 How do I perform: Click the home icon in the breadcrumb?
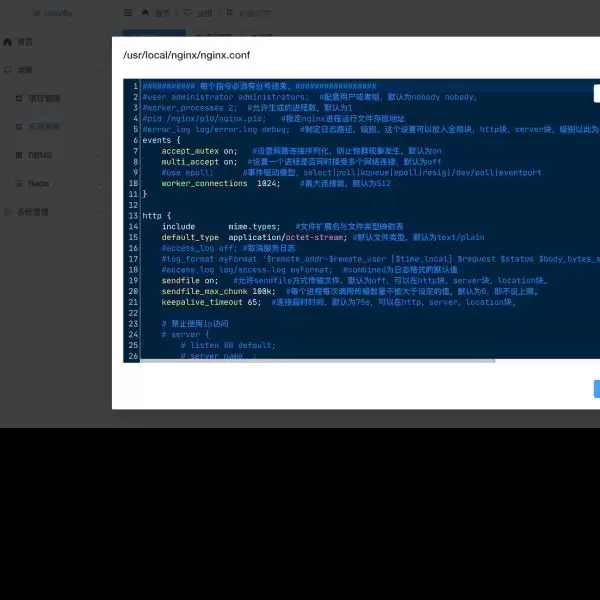pyautogui.click(x=145, y=13)
